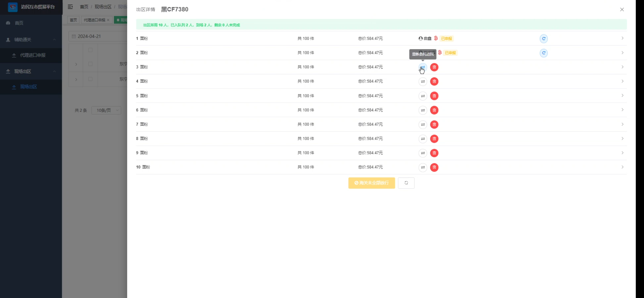Click 共 100 件 in row 9
Image resolution: width=644 pixels, height=298 pixels.
pos(306,153)
